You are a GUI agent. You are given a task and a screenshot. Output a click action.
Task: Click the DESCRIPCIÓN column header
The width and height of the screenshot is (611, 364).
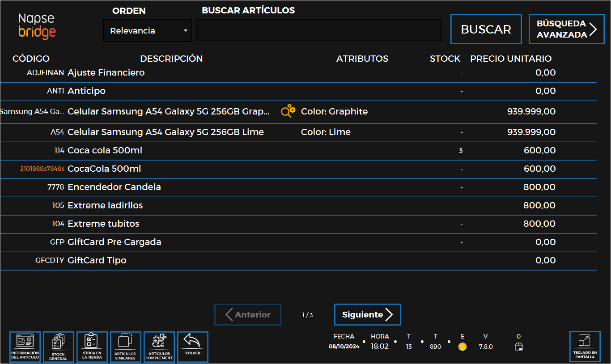click(171, 59)
